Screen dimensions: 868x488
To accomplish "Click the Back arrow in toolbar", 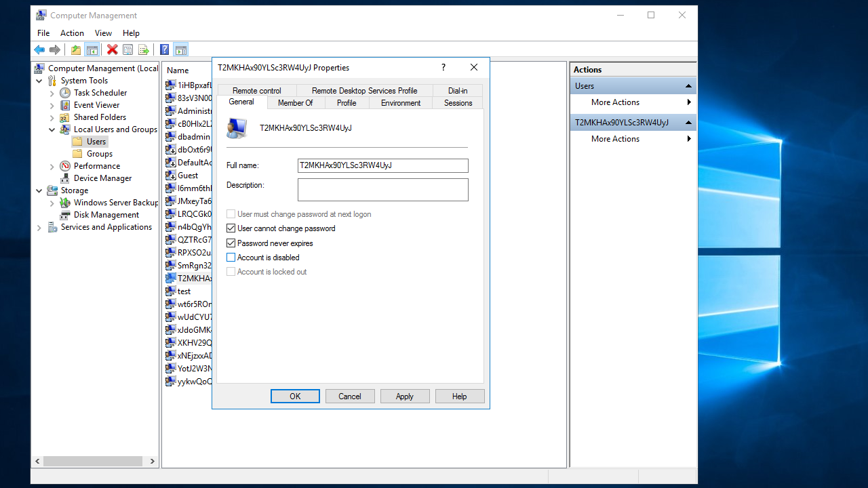I will tap(39, 49).
